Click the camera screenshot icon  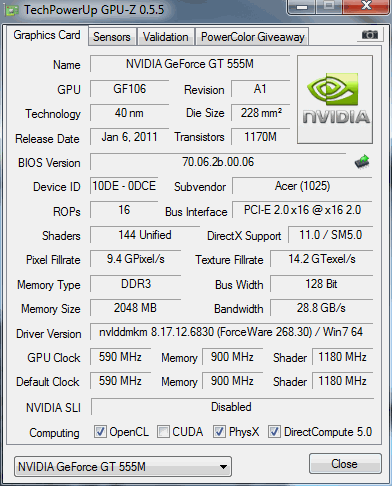(370, 35)
